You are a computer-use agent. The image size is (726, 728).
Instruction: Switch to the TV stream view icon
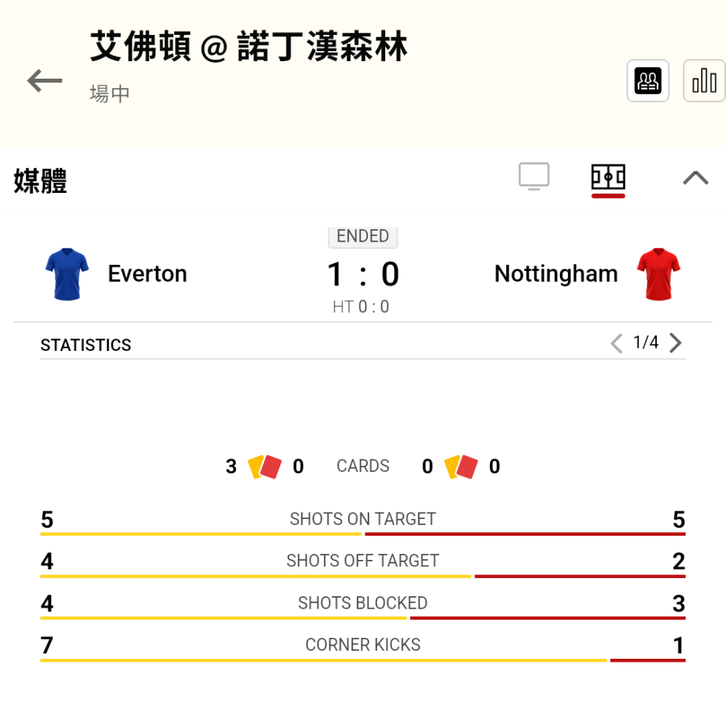pyautogui.click(x=534, y=176)
